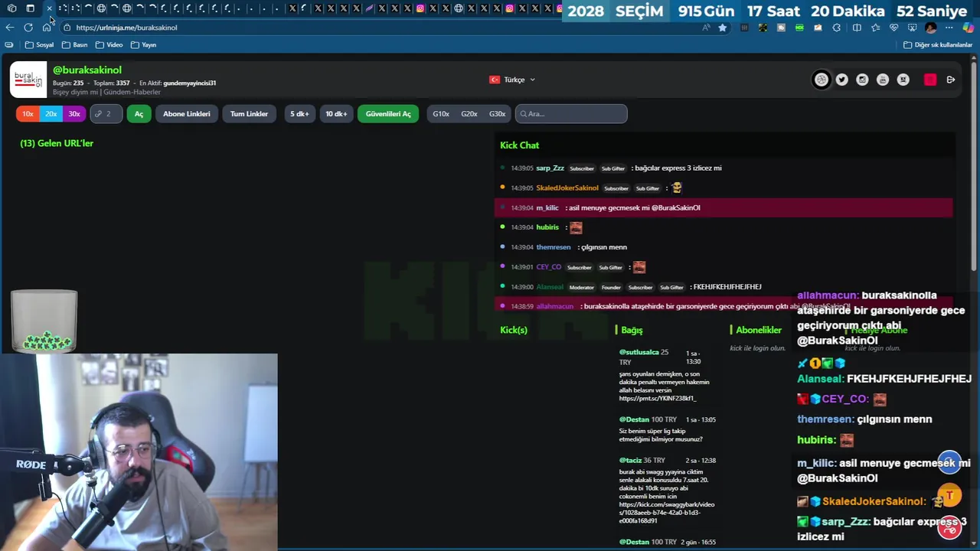
Task: Click the Güvenlileri Aç button
Action: 388,114
